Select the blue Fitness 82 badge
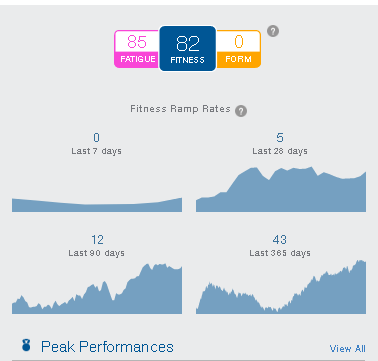The image size is (378, 361). 188,49
